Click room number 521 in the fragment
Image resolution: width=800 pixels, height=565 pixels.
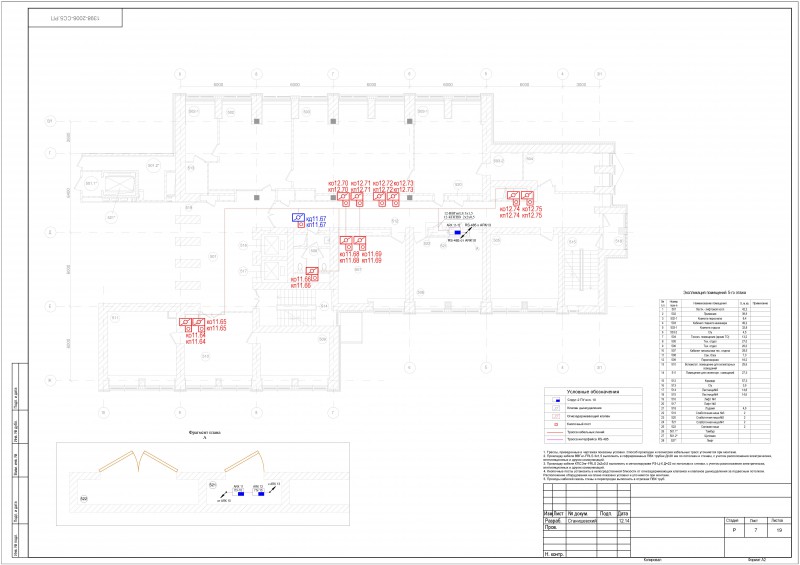pos(213,485)
